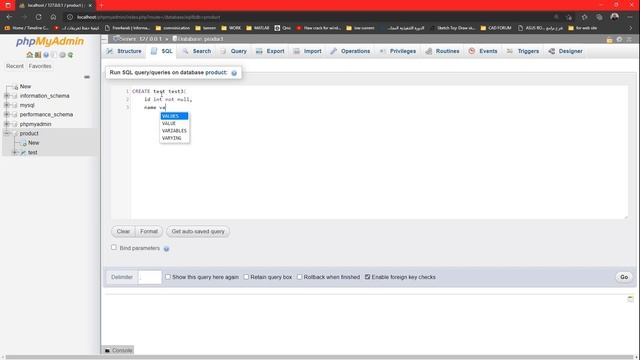This screenshot has width=640, height=360.
Task: Enable Bind parameters checkbox
Action: click(x=114, y=247)
